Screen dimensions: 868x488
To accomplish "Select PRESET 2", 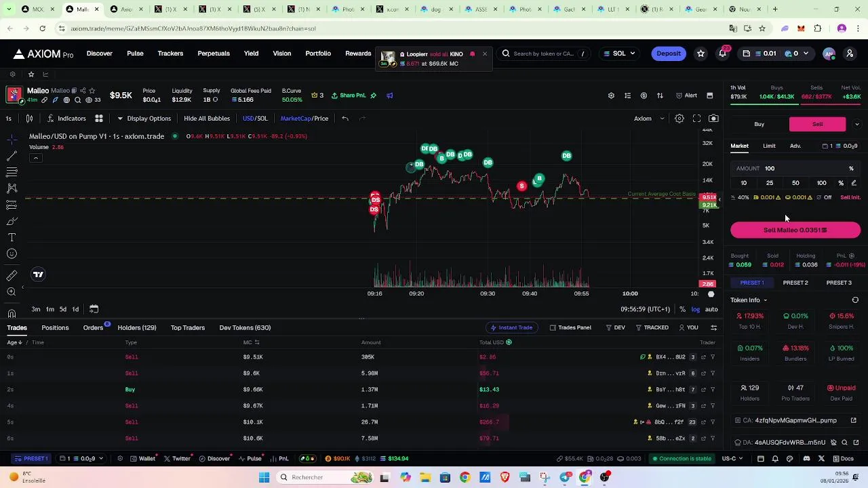I will click(x=795, y=283).
